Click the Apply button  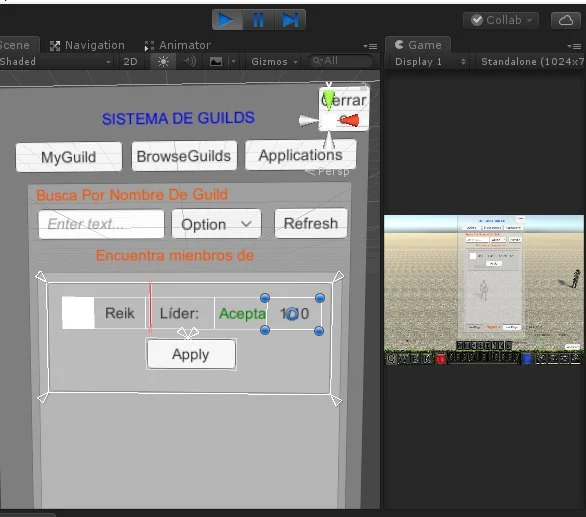(191, 354)
